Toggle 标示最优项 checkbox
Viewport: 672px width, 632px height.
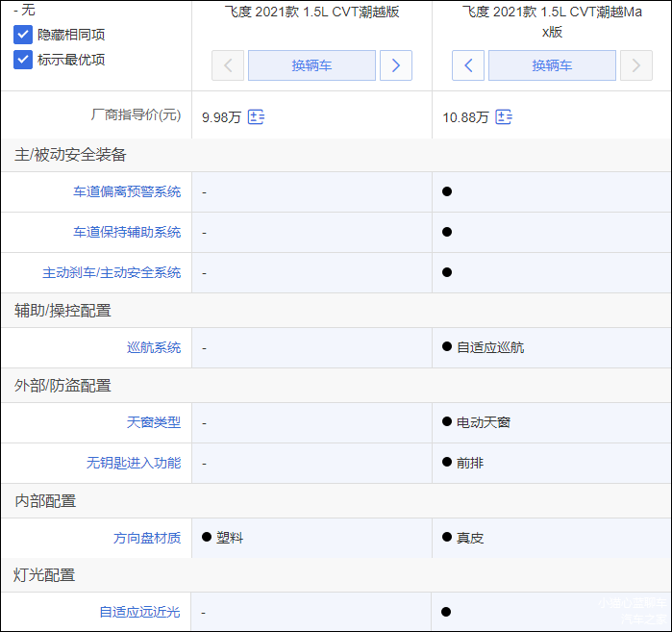click(23, 60)
